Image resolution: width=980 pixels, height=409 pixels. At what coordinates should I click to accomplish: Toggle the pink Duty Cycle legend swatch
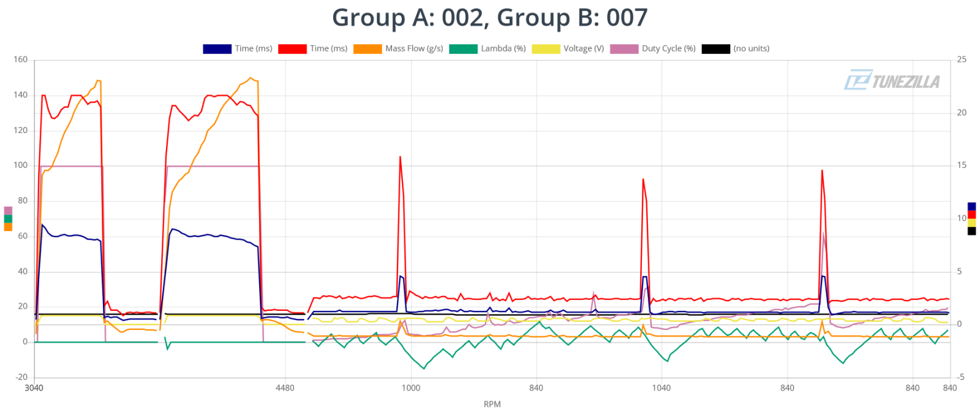coord(624,49)
